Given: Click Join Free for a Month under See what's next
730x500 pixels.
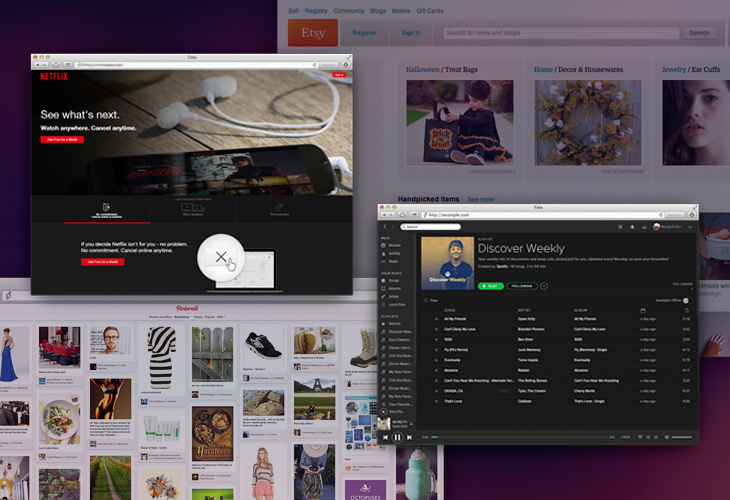Looking at the screenshot, I should [x=62, y=140].
